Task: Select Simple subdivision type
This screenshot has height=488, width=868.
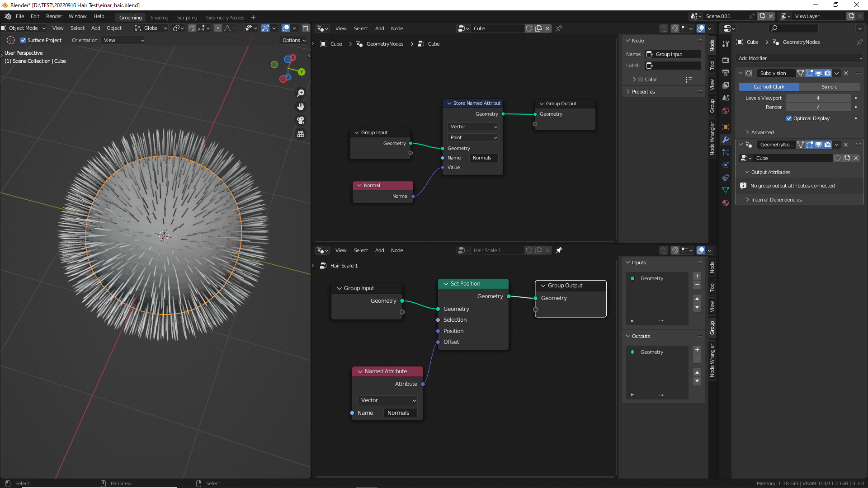Action: tap(829, 87)
